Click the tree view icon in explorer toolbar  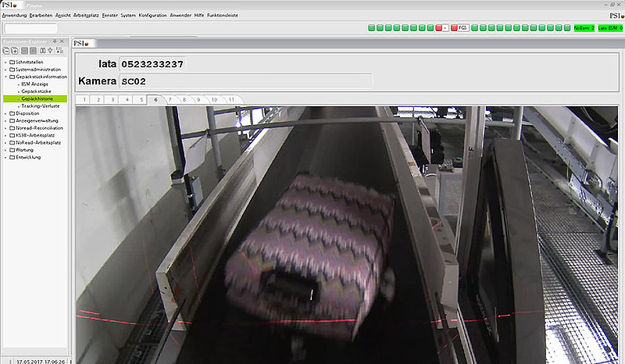[59, 50]
